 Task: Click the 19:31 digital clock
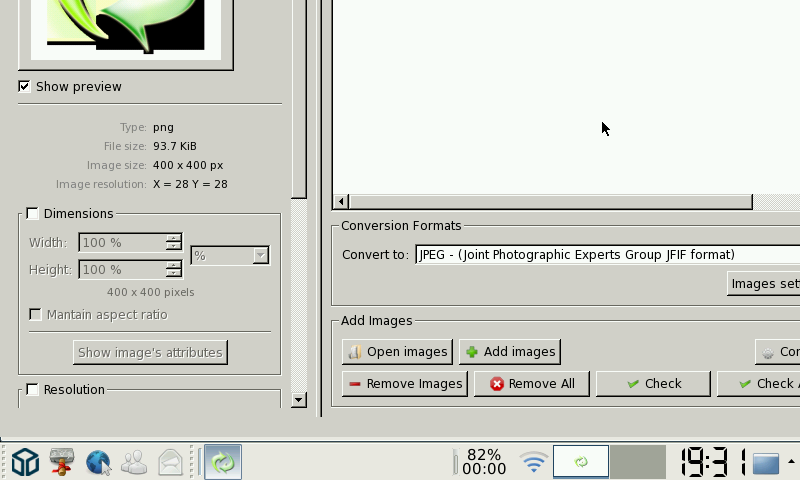coord(713,462)
